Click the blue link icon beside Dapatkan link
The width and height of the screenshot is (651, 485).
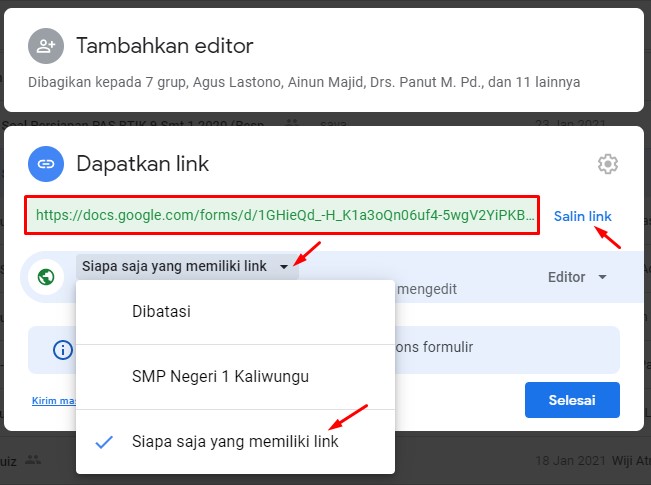click(46, 164)
